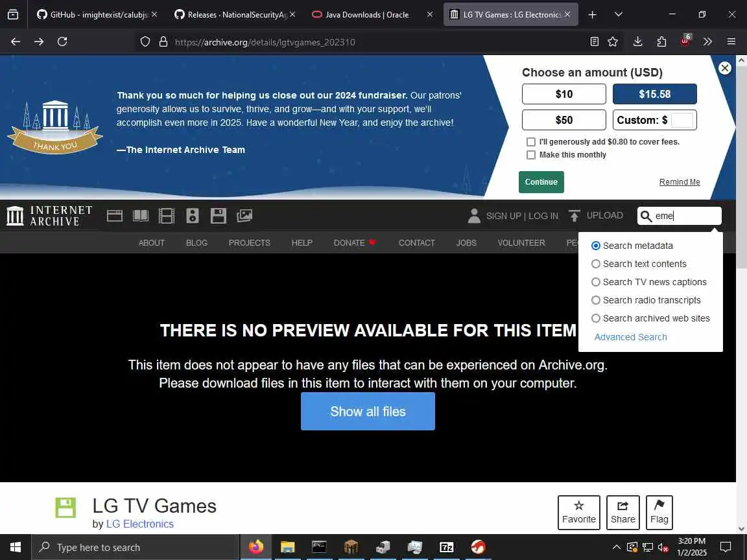Open the Windows Start menu
Screen dimensions: 747x560
[16, 547]
